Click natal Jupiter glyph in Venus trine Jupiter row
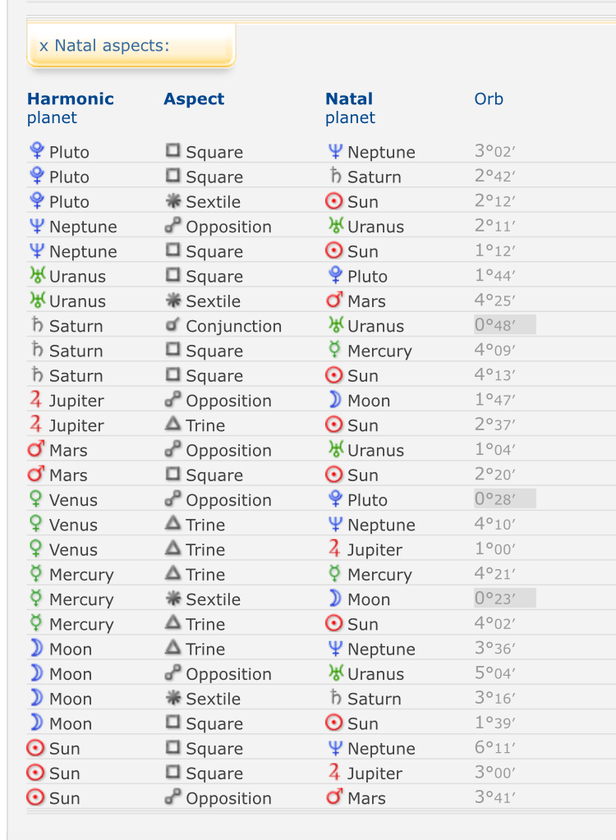This screenshot has height=840, width=616. 334,549
